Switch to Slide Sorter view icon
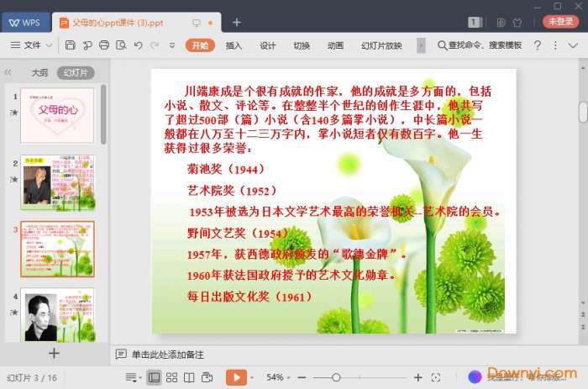 click(171, 377)
